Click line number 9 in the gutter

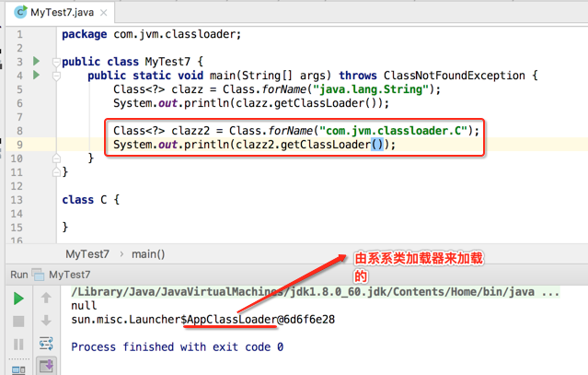click(19, 145)
